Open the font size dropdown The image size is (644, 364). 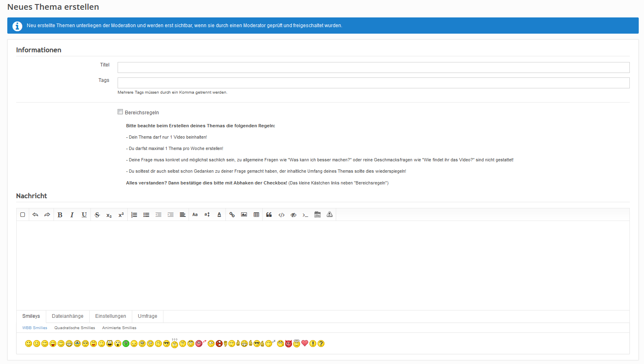point(207,215)
